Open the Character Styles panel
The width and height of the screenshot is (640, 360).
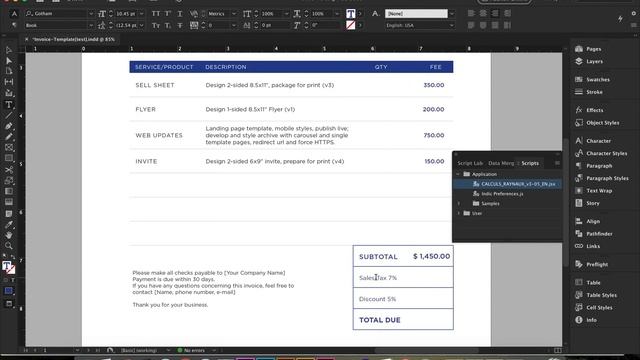point(601,153)
